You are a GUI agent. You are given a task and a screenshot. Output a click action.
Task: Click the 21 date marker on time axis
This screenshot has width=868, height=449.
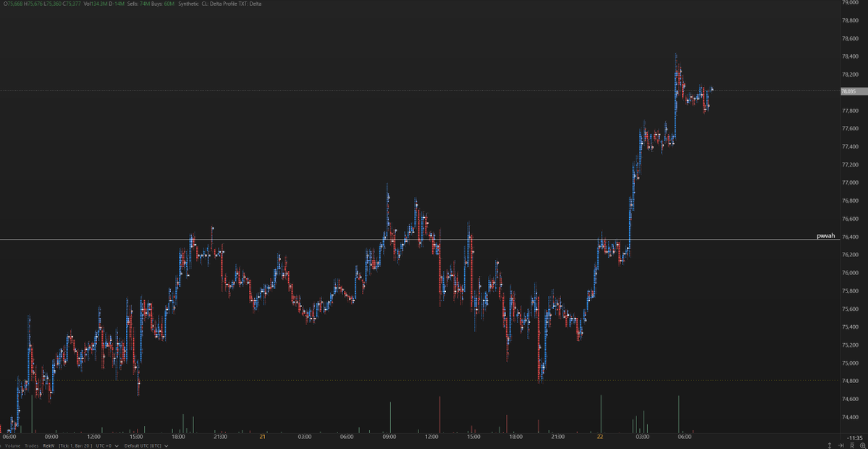tap(262, 436)
